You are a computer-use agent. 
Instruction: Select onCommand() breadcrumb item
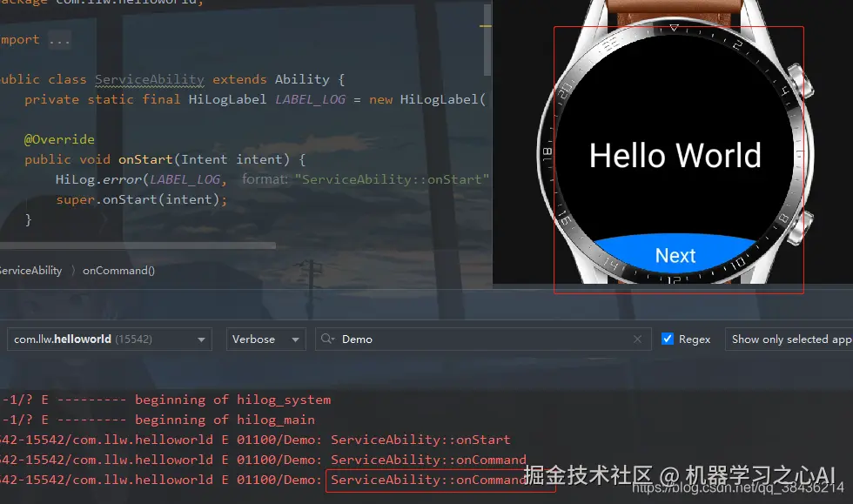coord(118,271)
